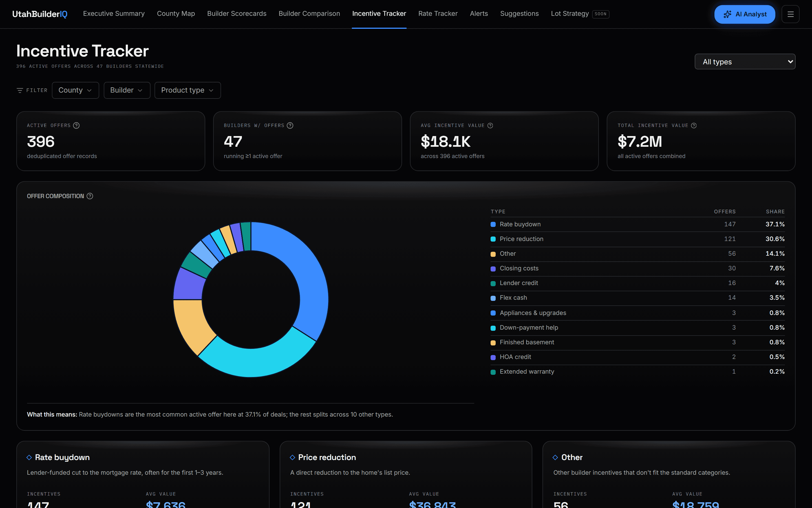The width and height of the screenshot is (812, 508).
Task: Click the sparkle icon in AI Analyst button
Action: point(727,14)
